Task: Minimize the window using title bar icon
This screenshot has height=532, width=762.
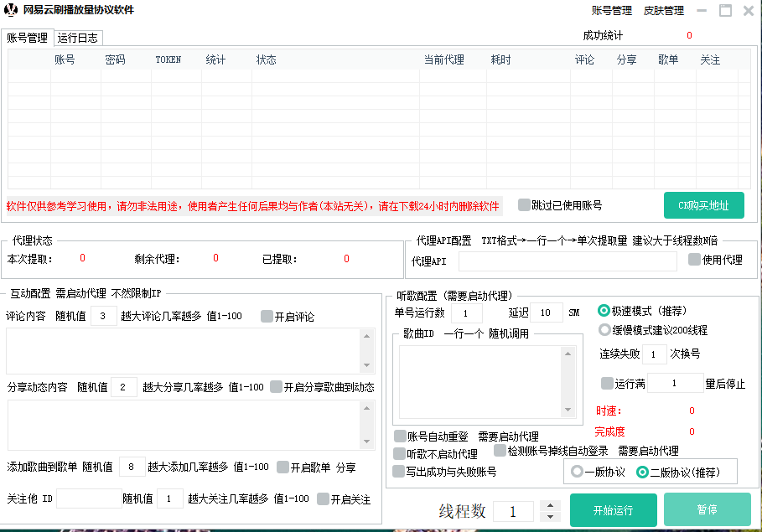Action: coord(702,12)
